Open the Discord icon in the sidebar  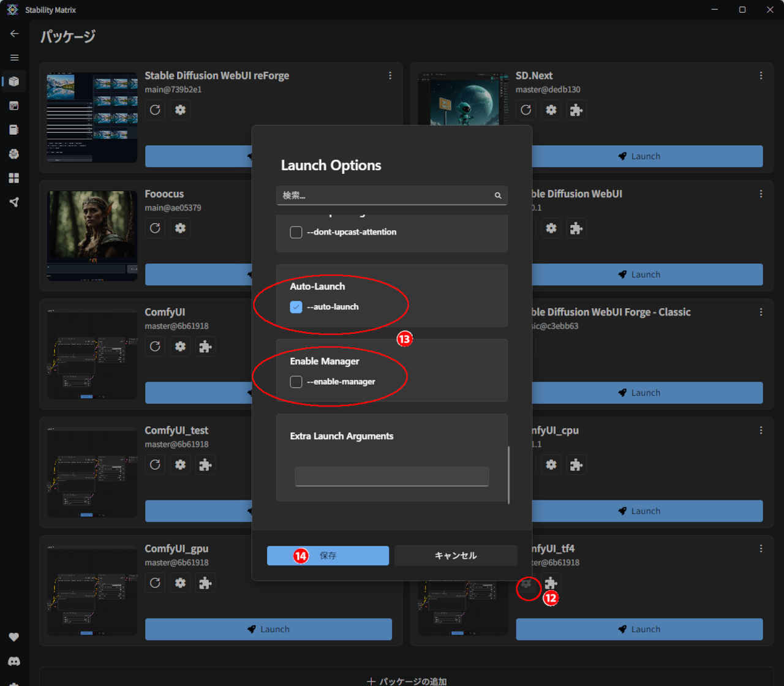(14, 661)
